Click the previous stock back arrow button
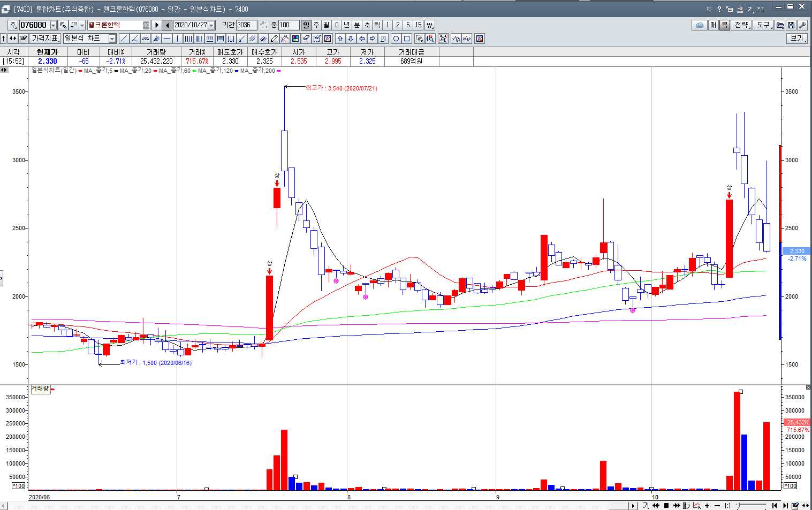Screen dimensions: 812x510 click(168, 25)
